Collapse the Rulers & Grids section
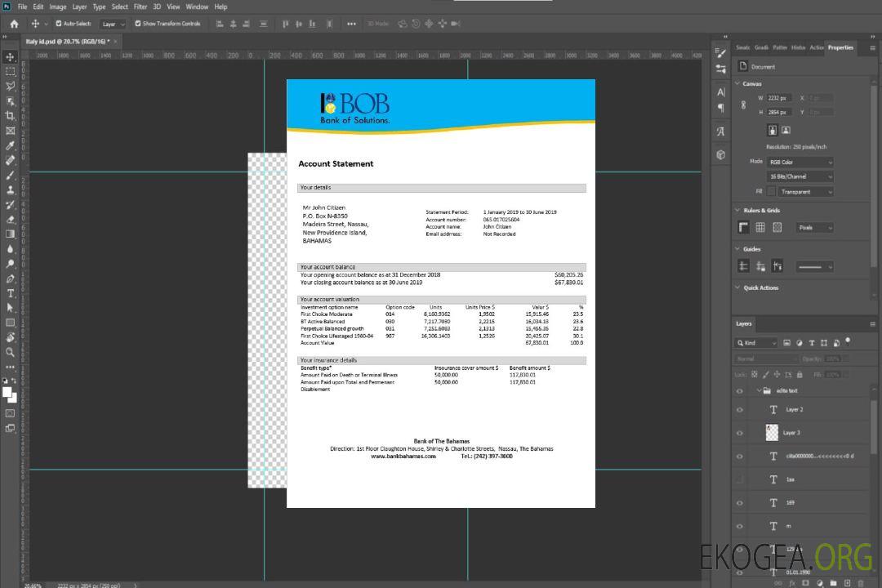The height and width of the screenshot is (588, 882). tap(738, 211)
